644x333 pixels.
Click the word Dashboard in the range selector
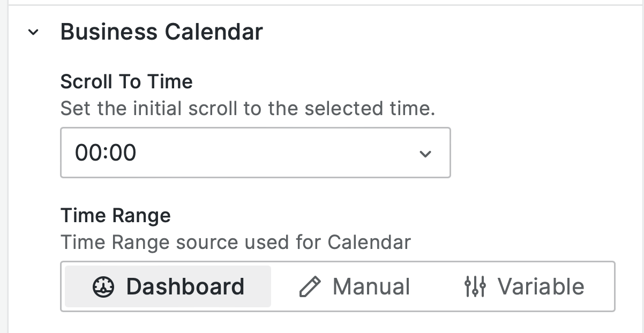(185, 286)
